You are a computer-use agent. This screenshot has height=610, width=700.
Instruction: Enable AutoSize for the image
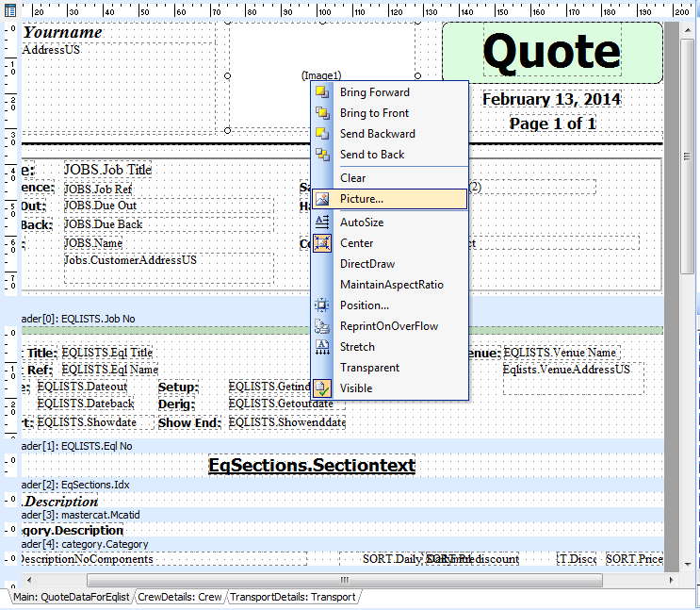[x=361, y=223]
